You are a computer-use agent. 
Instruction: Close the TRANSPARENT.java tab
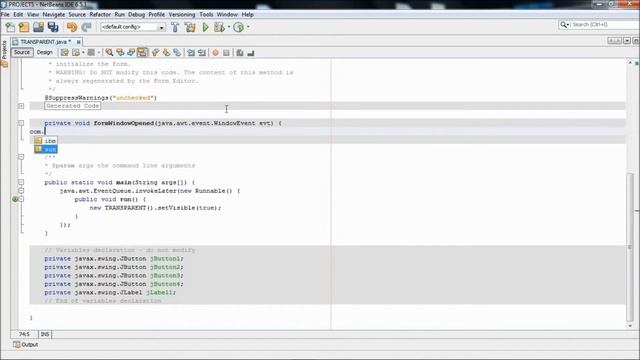(x=79, y=42)
